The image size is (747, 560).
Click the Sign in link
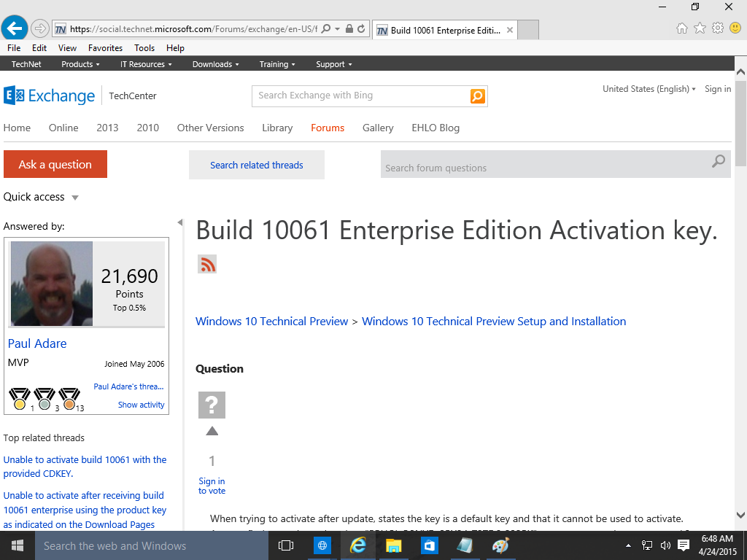(718, 89)
